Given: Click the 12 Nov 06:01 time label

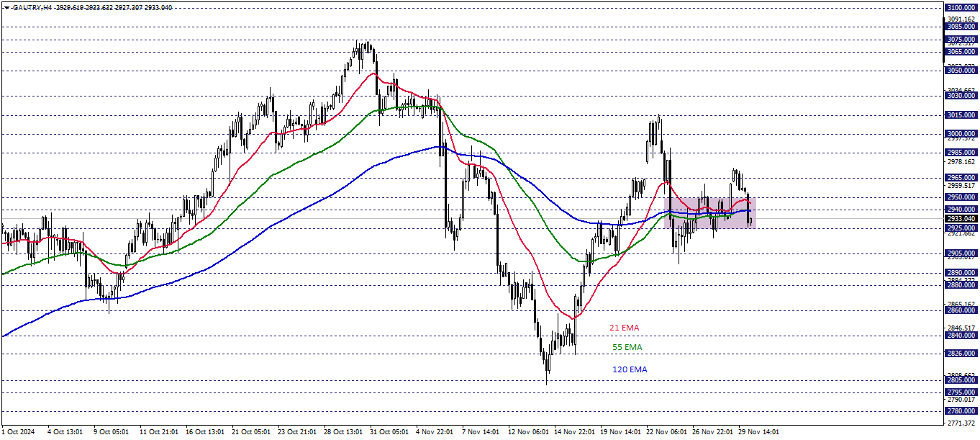Looking at the screenshot, I should click(x=528, y=432).
